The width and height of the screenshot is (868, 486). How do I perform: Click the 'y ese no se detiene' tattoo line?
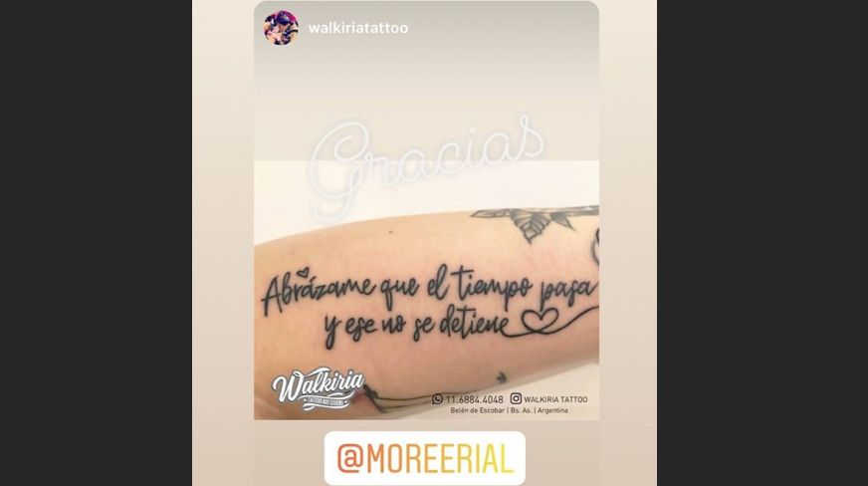[415, 327]
